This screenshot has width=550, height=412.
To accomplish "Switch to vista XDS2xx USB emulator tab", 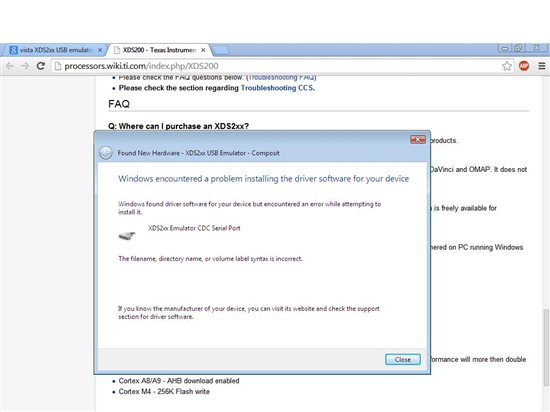I will 54,50.
